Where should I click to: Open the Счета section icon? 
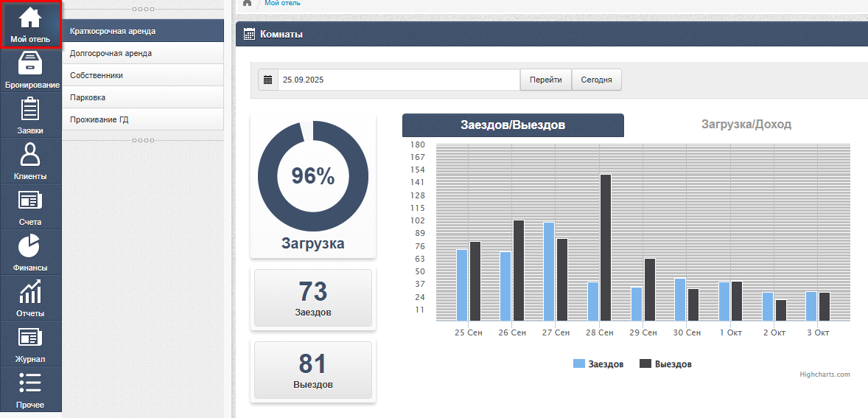[x=30, y=201]
